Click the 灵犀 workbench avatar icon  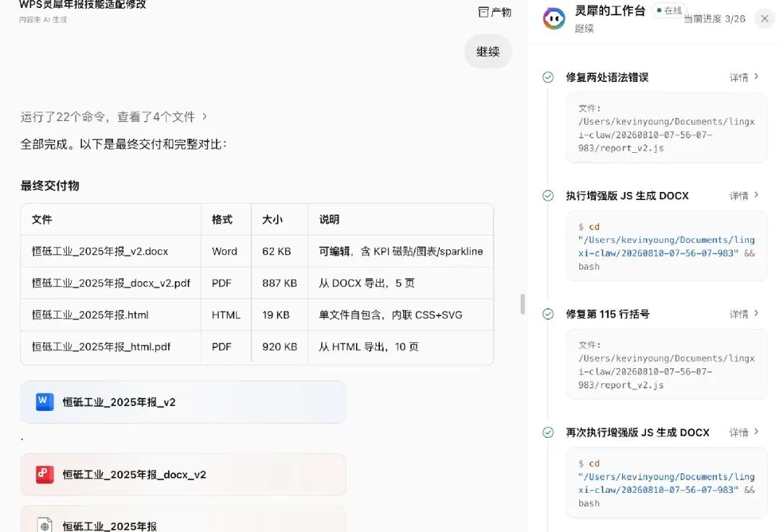554,19
